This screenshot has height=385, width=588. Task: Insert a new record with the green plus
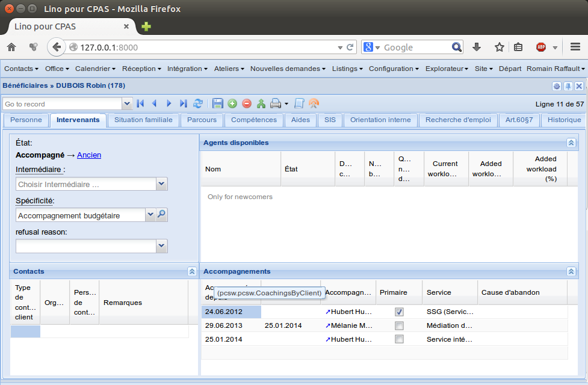[232, 103]
